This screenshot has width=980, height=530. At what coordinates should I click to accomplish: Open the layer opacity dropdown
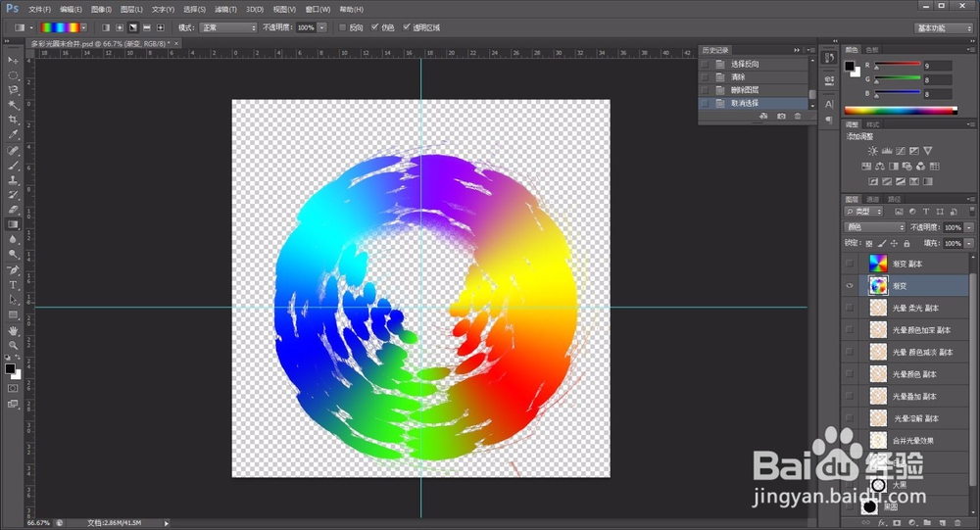(x=969, y=227)
